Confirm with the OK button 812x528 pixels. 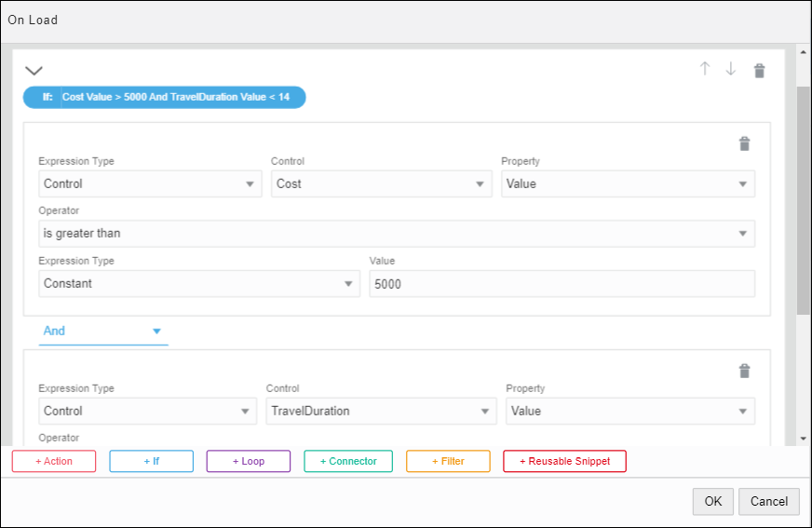click(713, 502)
